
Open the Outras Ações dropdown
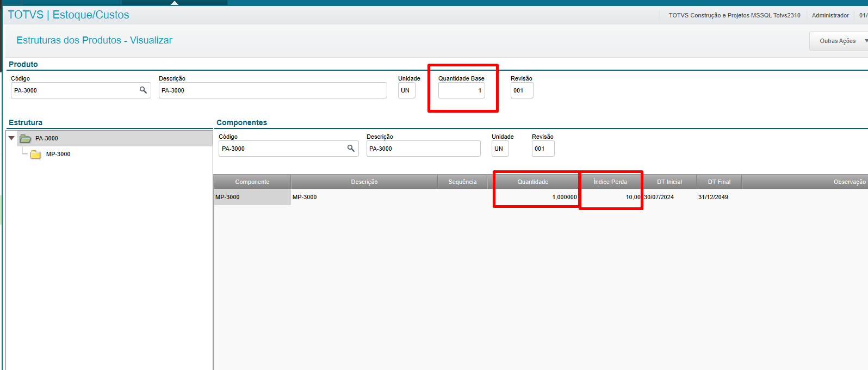pos(838,41)
